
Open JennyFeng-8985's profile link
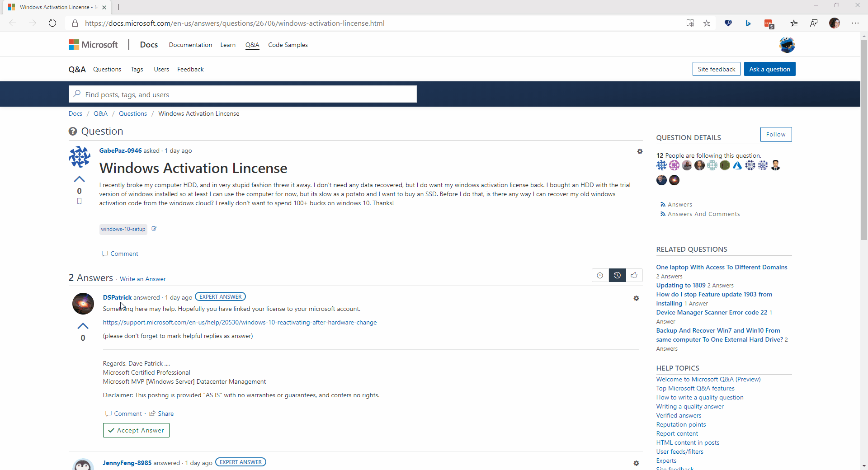(127, 463)
